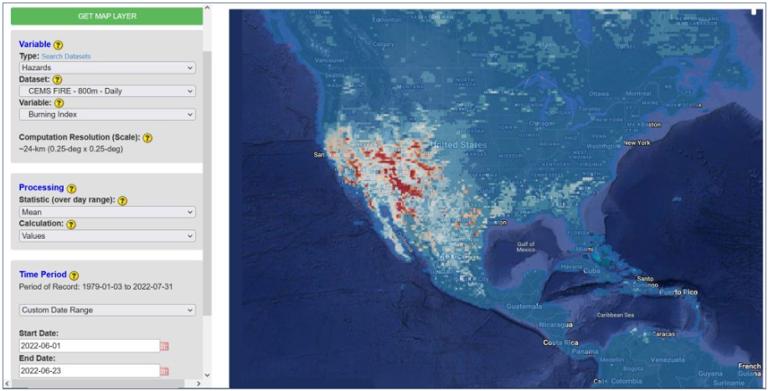Click the Guatemala map label
The height and width of the screenshot is (391, 768).
[525, 306]
